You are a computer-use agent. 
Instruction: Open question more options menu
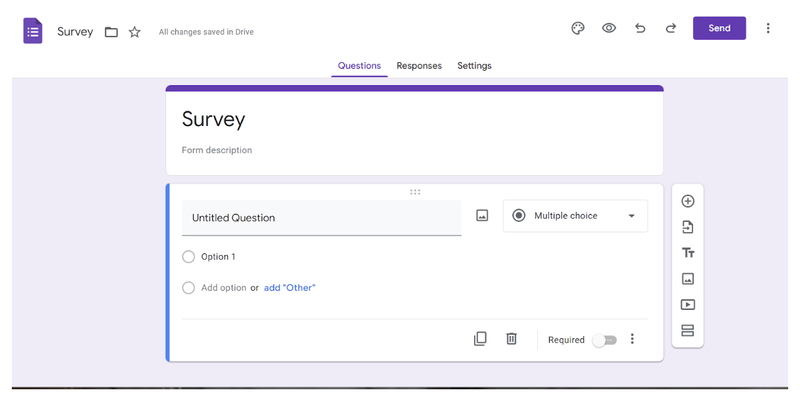[632, 339]
